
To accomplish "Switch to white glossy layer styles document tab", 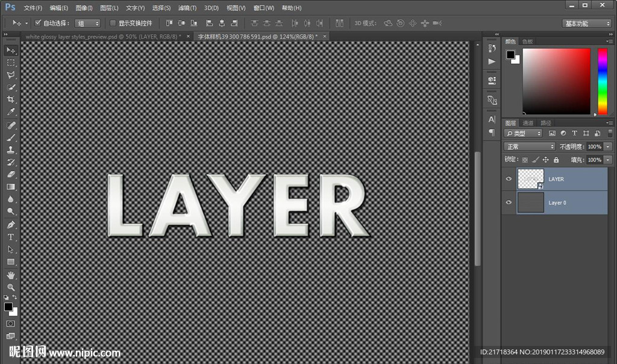I will pos(104,36).
